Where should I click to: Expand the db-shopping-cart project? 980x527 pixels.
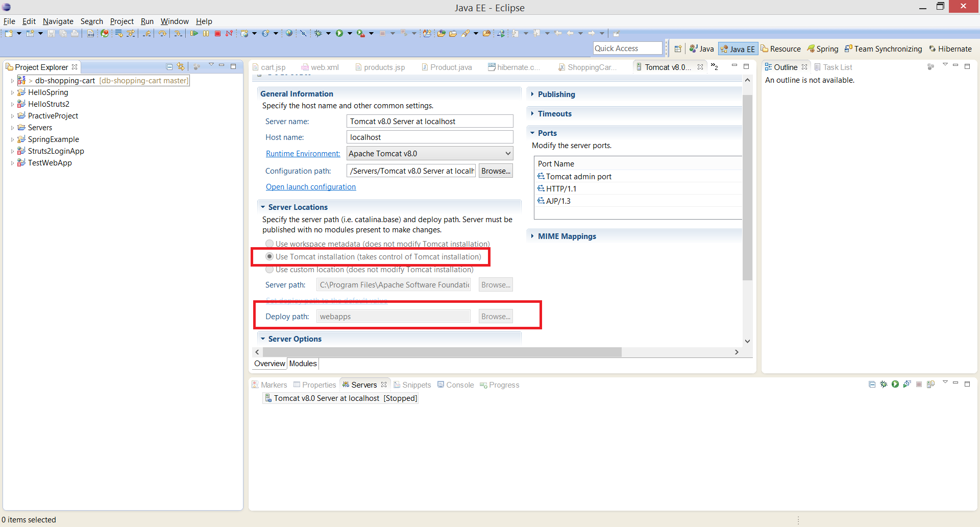pyautogui.click(x=12, y=81)
